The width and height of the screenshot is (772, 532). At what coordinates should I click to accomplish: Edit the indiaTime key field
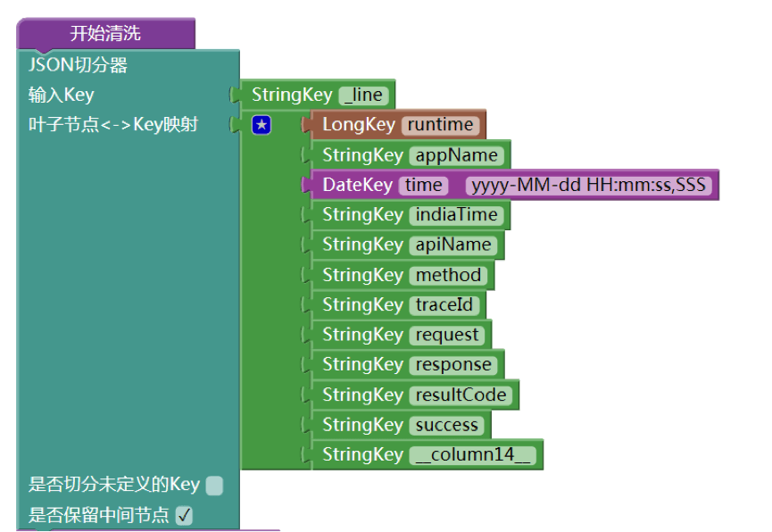[456, 215]
